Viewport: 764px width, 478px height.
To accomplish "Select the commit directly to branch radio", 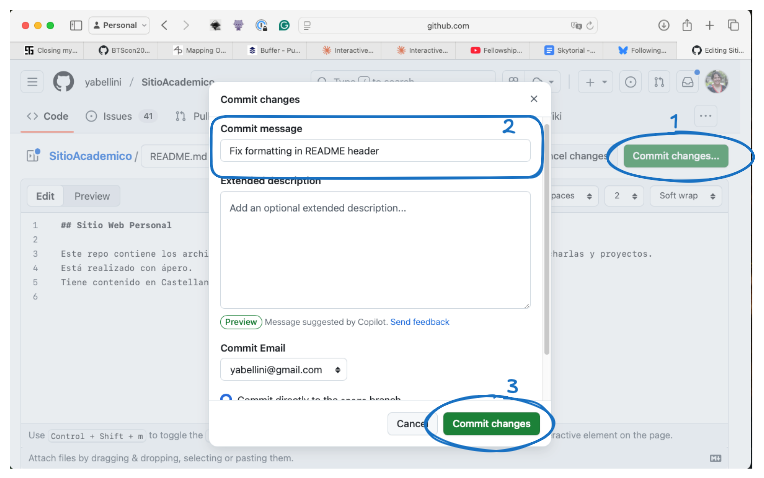I will pos(226,400).
